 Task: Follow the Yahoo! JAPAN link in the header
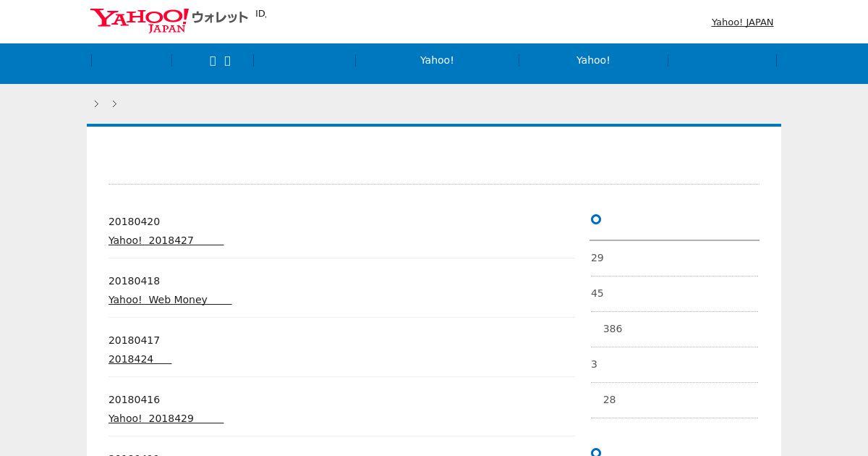[x=742, y=22]
